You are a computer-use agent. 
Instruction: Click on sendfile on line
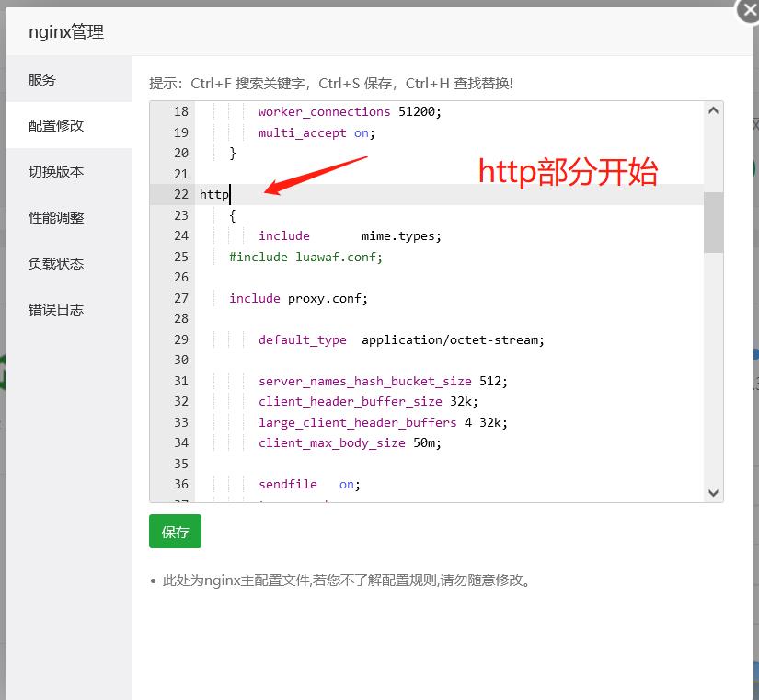click(309, 485)
